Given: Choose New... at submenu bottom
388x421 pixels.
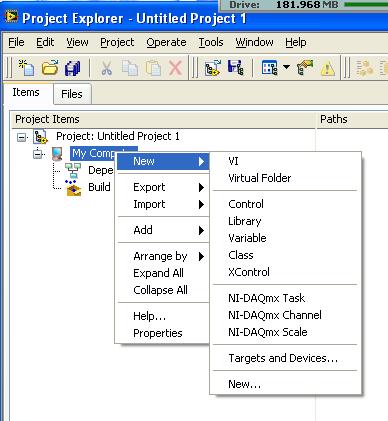Looking at the screenshot, I should pyautogui.click(x=286, y=384).
